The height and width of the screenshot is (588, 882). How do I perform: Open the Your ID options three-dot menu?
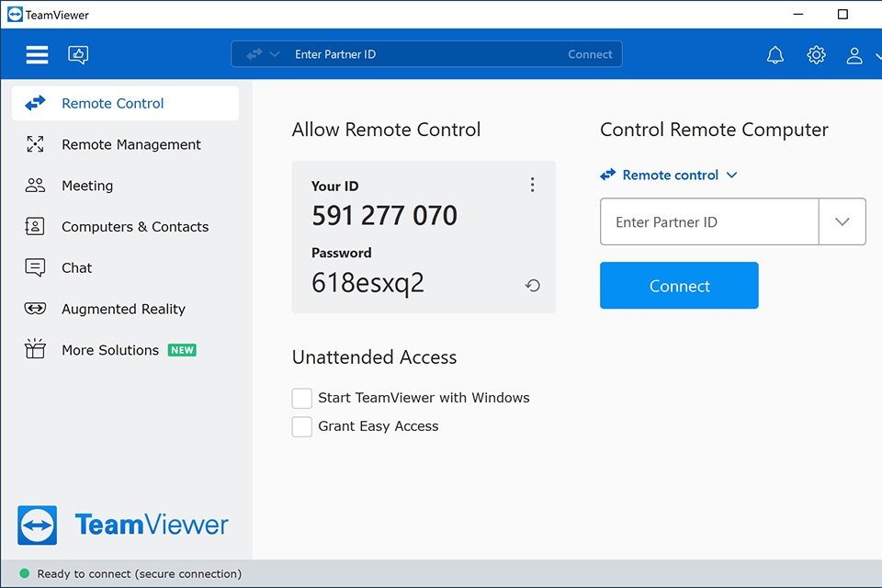(x=533, y=184)
